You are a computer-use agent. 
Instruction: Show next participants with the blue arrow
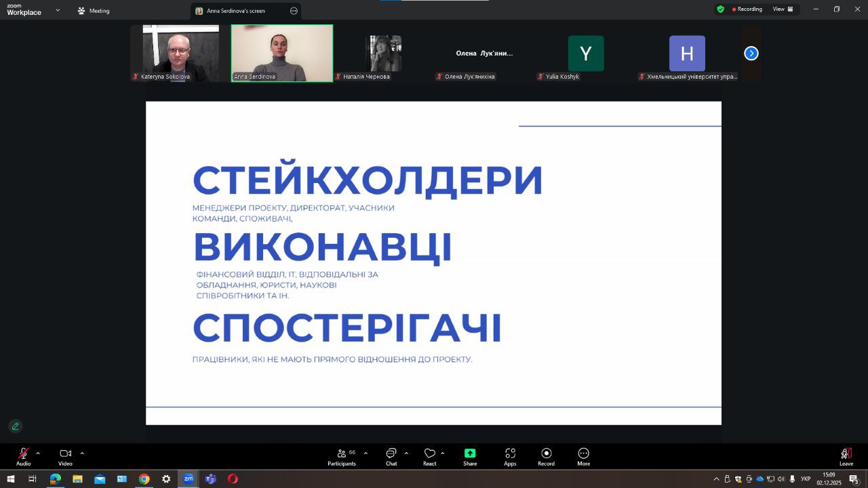tap(751, 54)
